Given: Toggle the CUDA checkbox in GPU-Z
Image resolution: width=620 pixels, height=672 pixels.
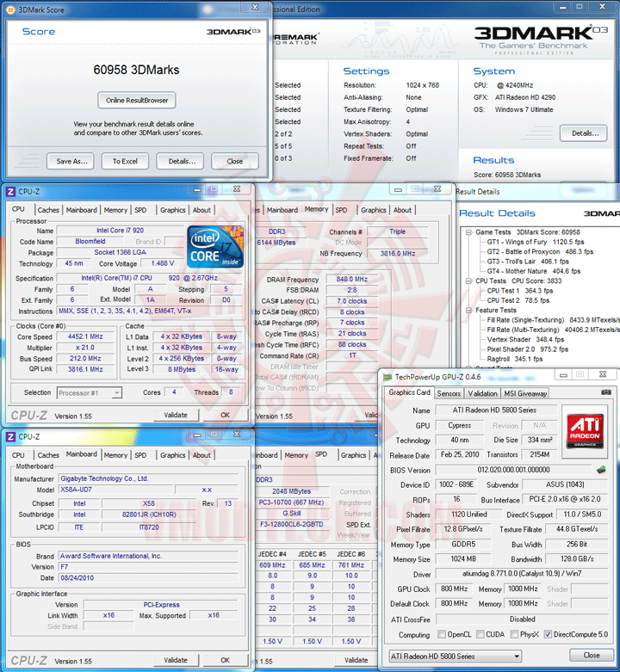Looking at the screenshot, I should point(480,634).
